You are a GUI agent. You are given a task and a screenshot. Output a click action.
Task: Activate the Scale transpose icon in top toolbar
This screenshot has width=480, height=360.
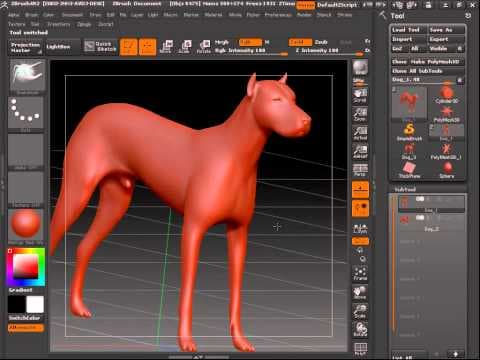(185, 46)
